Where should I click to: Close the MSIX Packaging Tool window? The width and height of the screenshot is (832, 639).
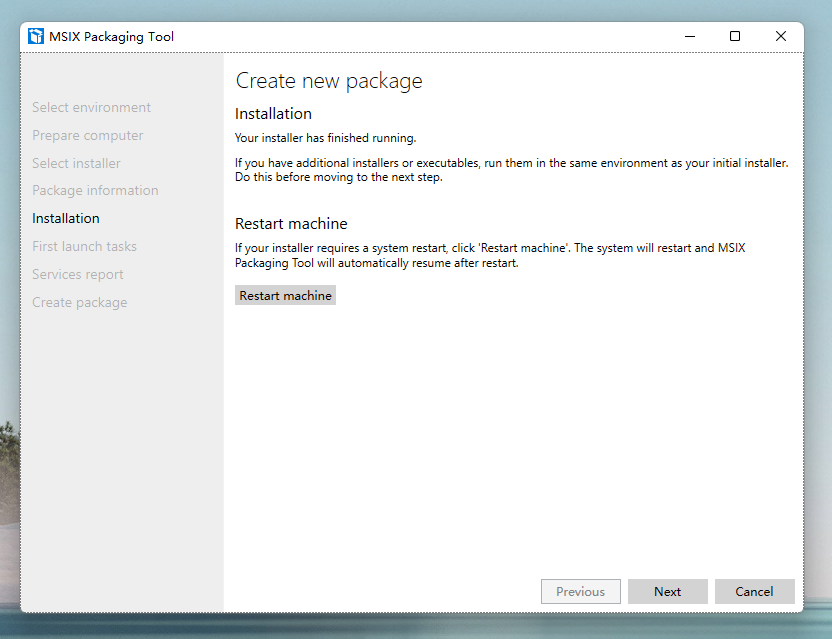tap(781, 36)
